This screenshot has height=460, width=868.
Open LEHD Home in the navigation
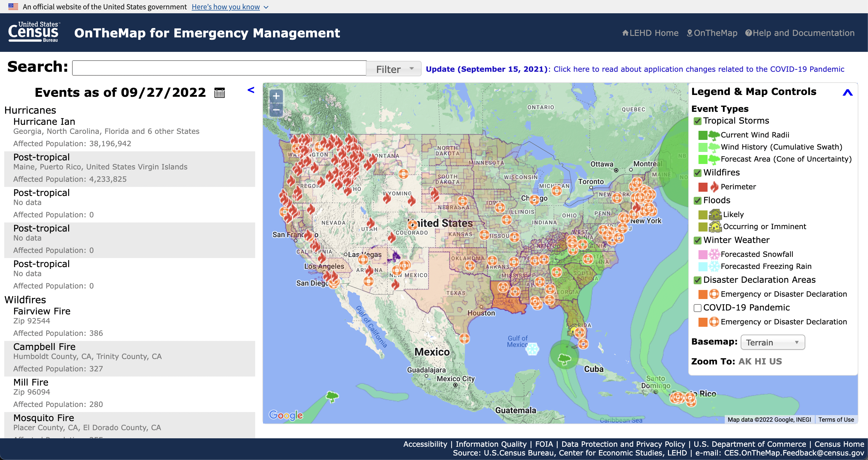point(650,33)
